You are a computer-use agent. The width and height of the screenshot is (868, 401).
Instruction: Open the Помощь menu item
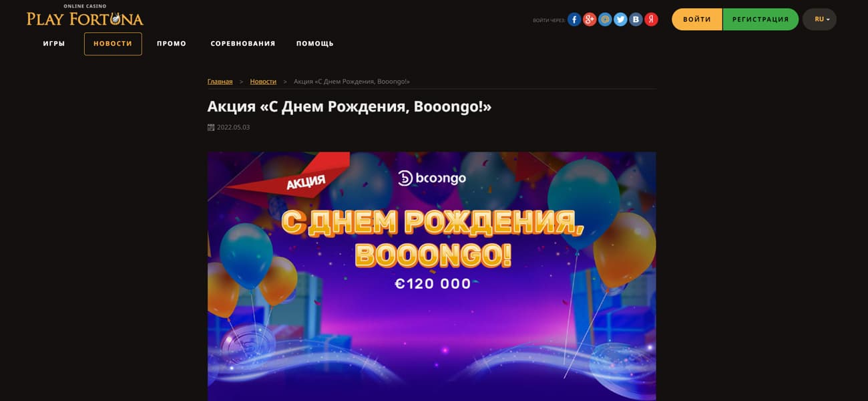click(x=315, y=43)
